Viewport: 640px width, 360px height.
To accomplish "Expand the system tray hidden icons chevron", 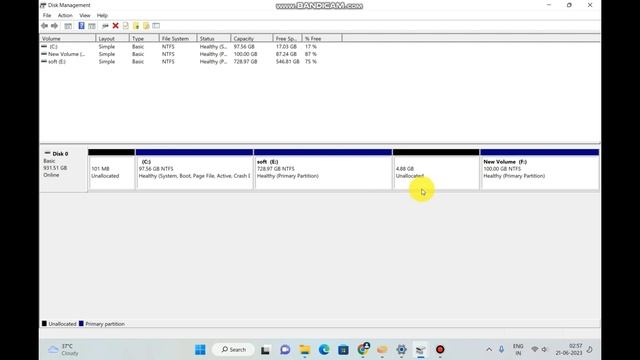I will [x=489, y=350].
